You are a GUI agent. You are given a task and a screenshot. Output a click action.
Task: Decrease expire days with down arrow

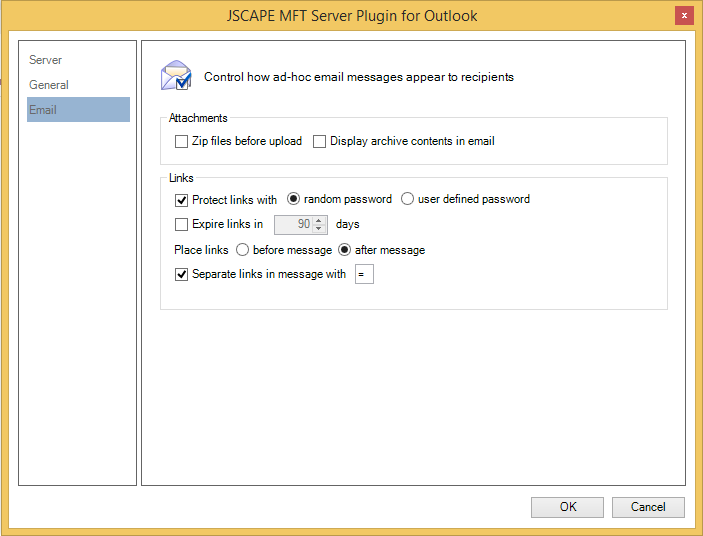pyautogui.click(x=319, y=229)
